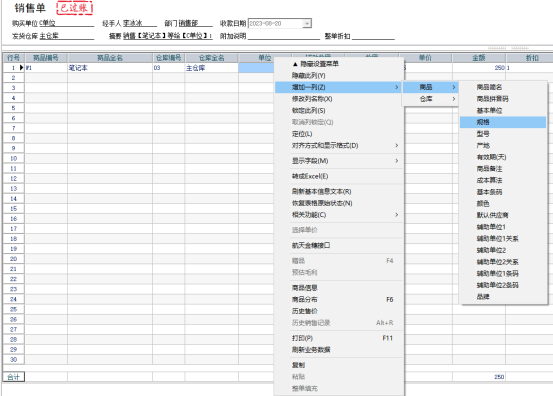The height and width of the screenshot is (396, 553).
Task: Click the ▲ 隐藏设置菜单 entry
Action: [339, 64]
